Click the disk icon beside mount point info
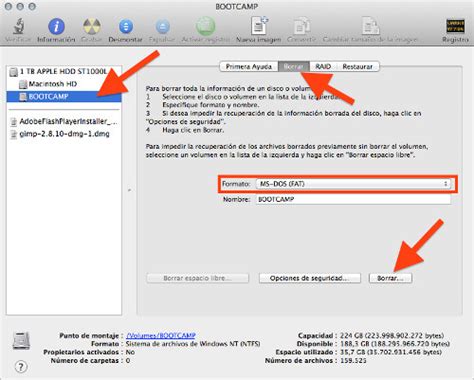Screen dimensions: 474x380 (x=21, y=341)
